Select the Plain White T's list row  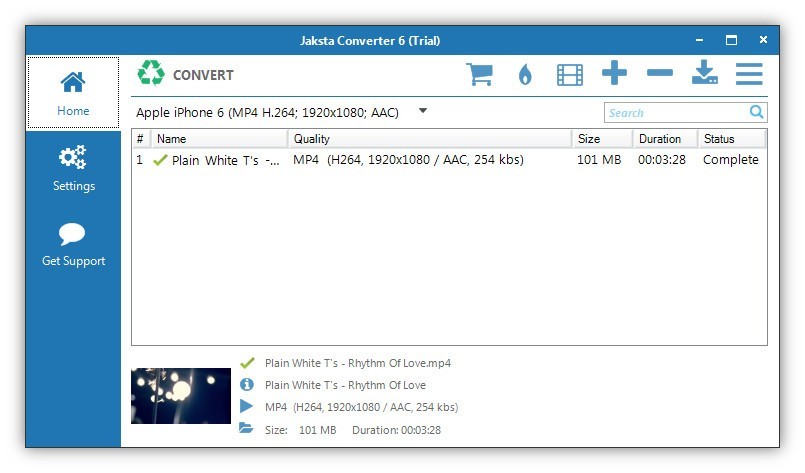click(x=449, y=160)
